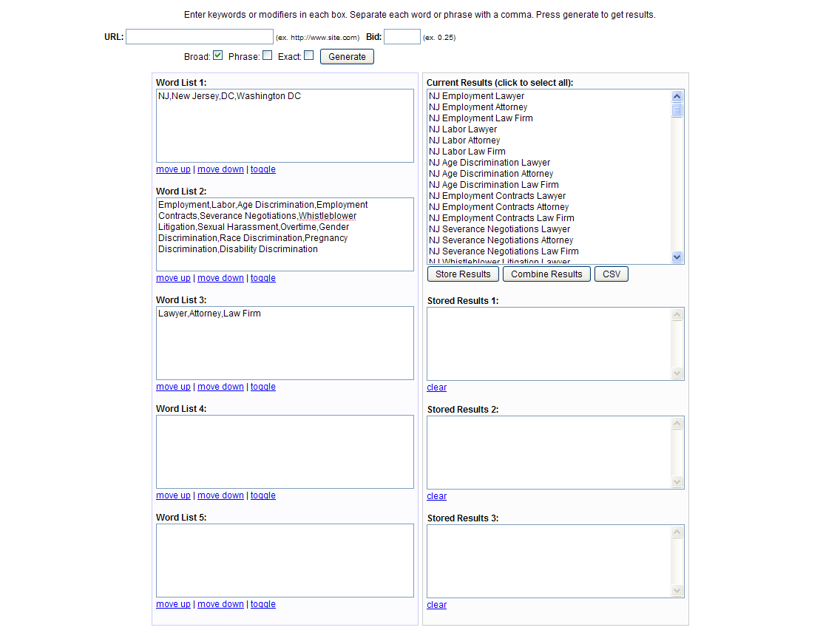Click 'move down' under Word List 3

(220, 387)
